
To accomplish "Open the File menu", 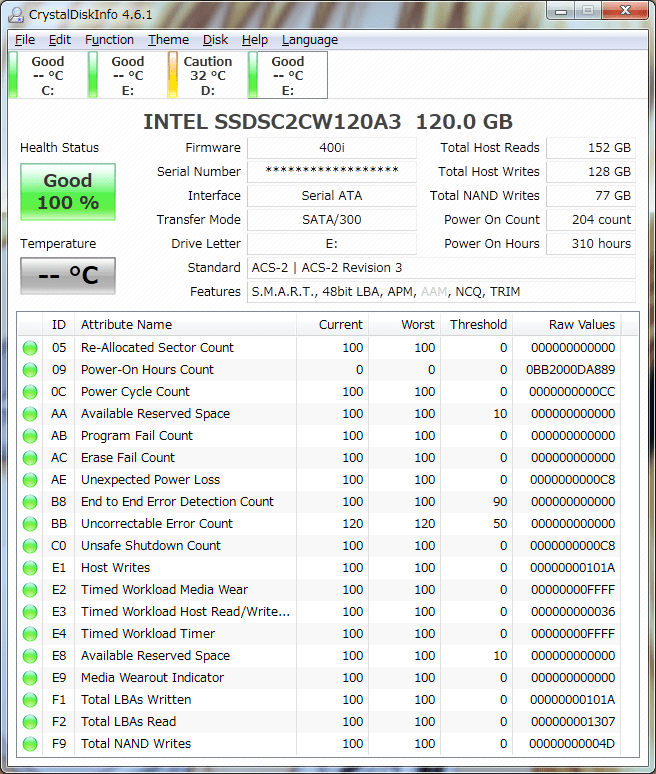I will pyautogui.click(x=25, y=39).
